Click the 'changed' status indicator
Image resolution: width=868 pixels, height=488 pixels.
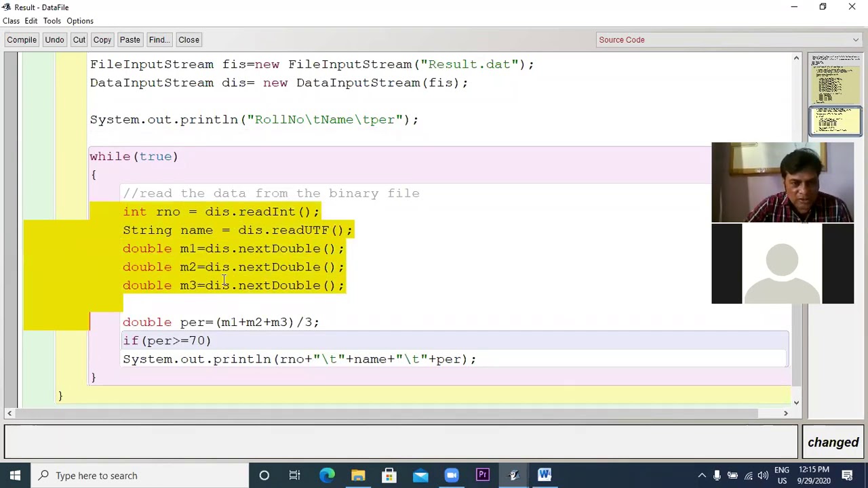tap(833, 443)
